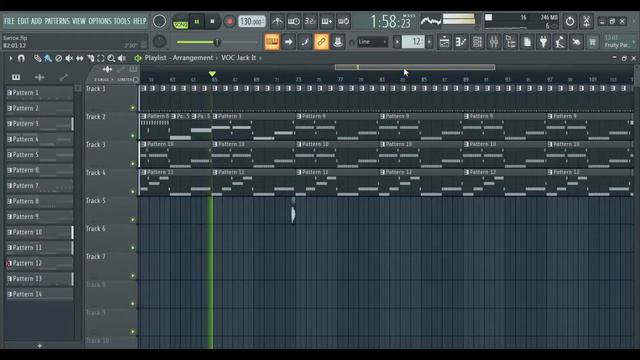The height and width of the screenshot is (360, 640).
Task: Open the VIEW menu
Action: 79,21
